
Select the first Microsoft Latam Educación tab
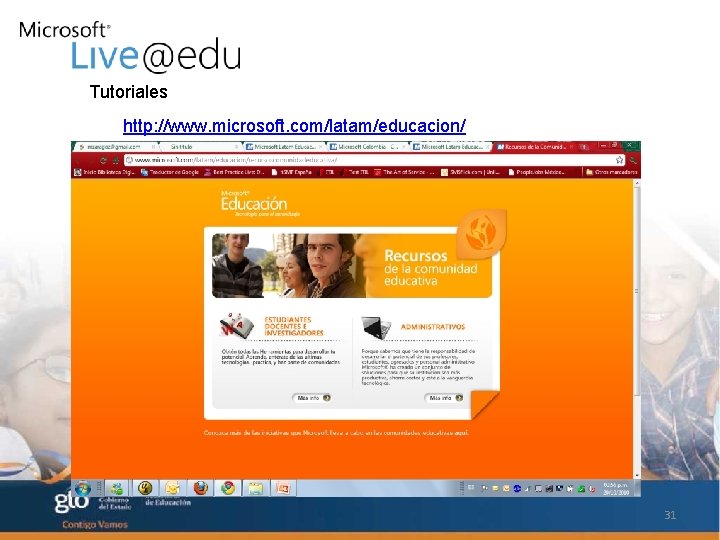point(284,147)
